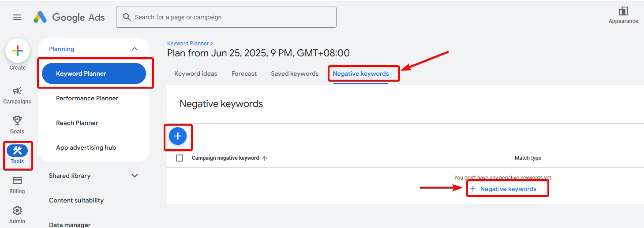Open the hamburger main menu

[17, 17]
